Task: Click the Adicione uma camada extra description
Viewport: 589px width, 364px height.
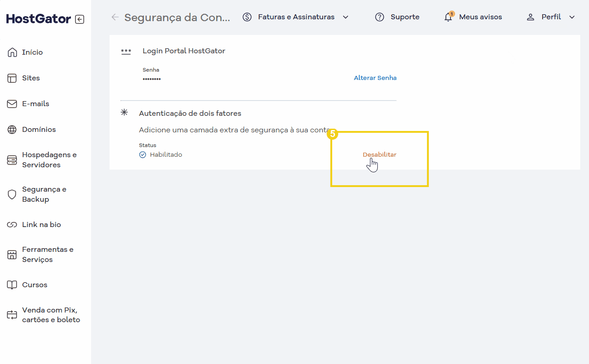Action: 236,130
